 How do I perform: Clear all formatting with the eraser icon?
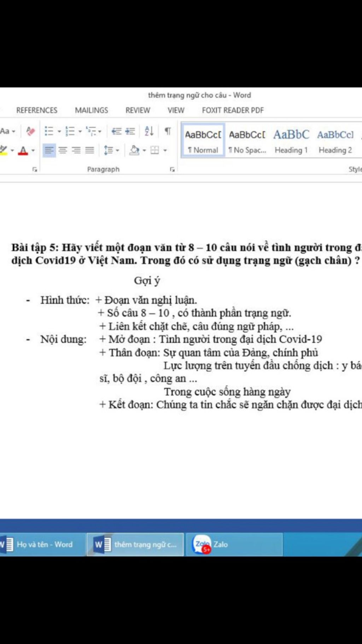click(x=31, y=132)
